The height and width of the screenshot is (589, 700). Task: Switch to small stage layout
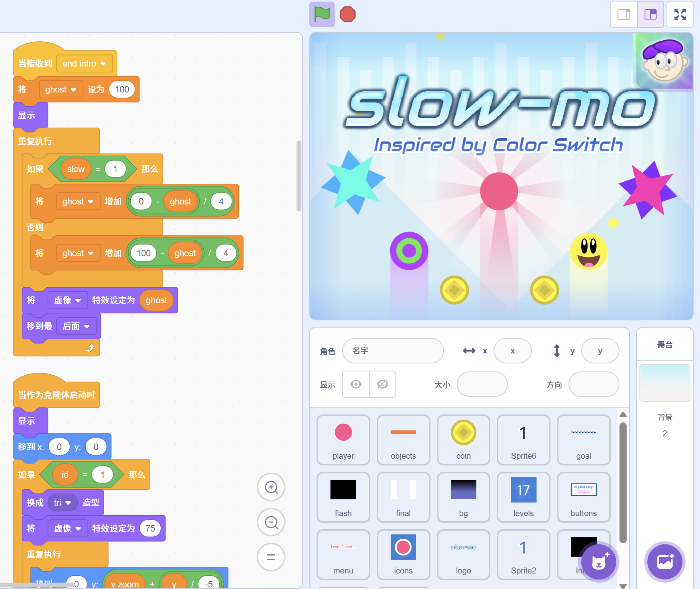(624, 14)
